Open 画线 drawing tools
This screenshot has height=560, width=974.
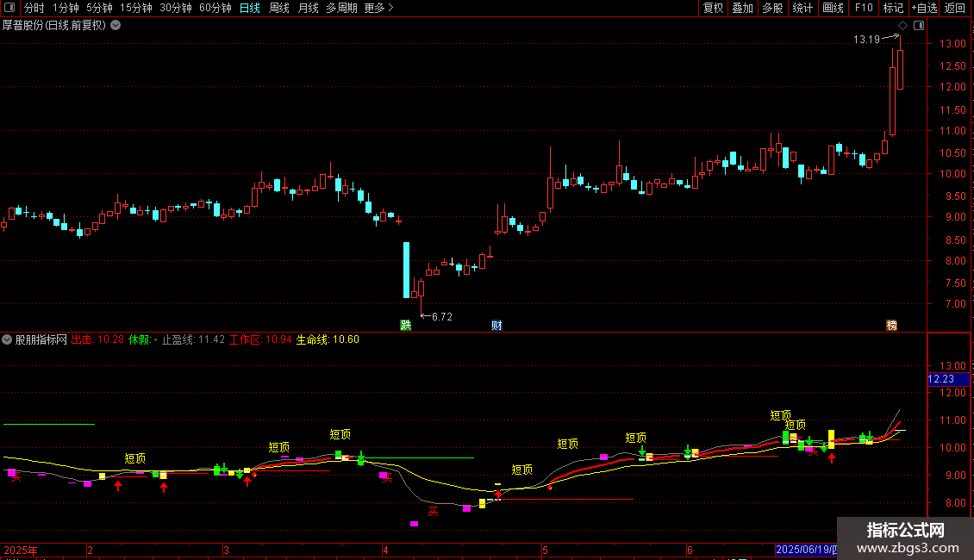pos(833,8)
